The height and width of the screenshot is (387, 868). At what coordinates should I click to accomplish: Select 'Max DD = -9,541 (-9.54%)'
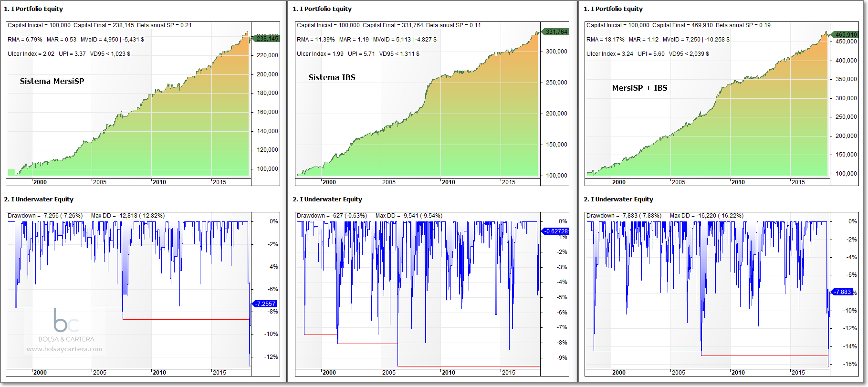coord(409,216)
